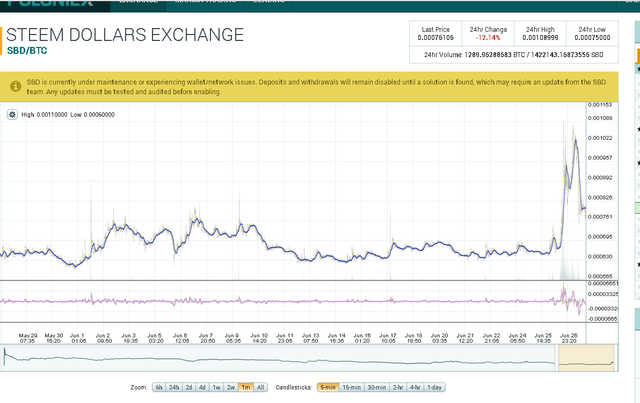640x403 pixels.
Task: Set chart zoom to 4d
Action: click(x=202, y=387)
